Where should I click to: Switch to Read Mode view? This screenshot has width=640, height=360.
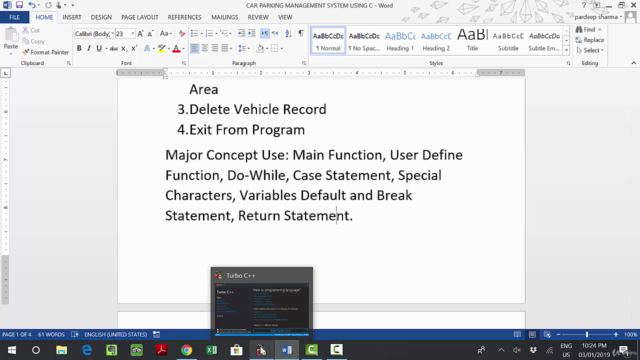point(517,335)
